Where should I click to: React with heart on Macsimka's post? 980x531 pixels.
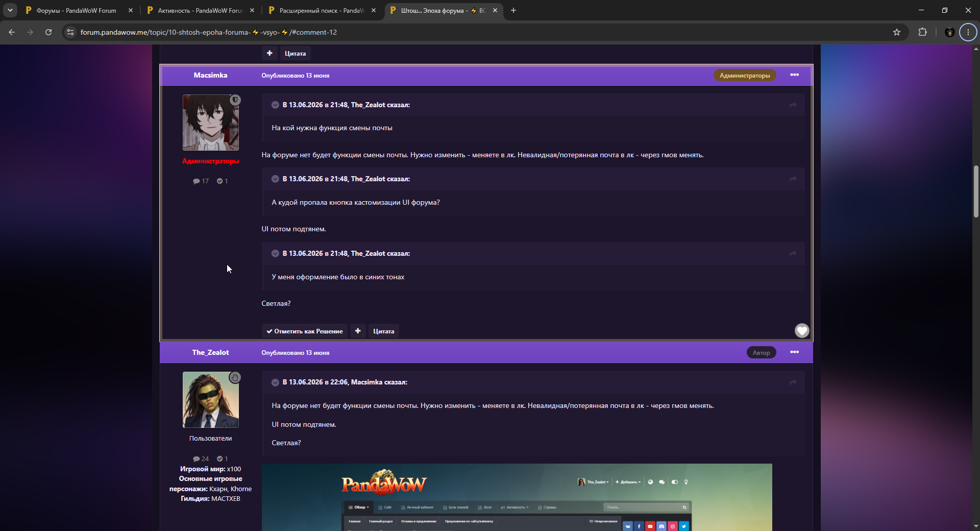click(x=802, y=331)
